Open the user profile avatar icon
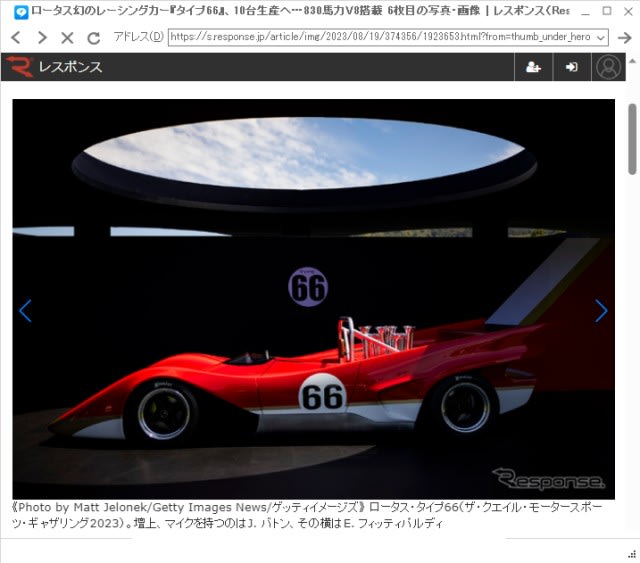640x563 pixels. click(x=608, y=67)
